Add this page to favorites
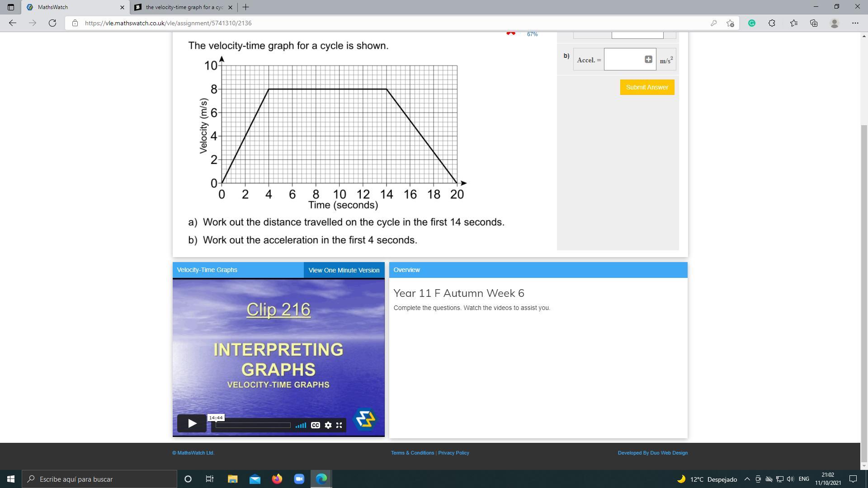The width and height of the screenshot is (868, 488). coord(730,23)
